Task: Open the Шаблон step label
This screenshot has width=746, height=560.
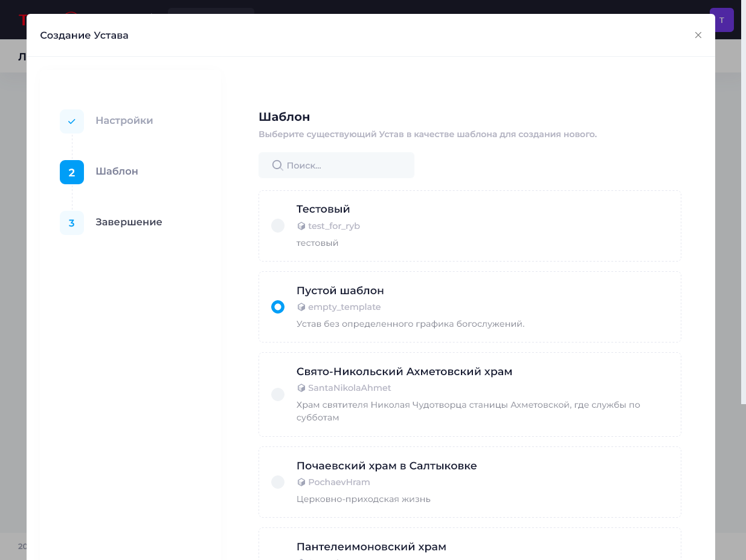Action: pyautogui.click(x=117, y=171)
